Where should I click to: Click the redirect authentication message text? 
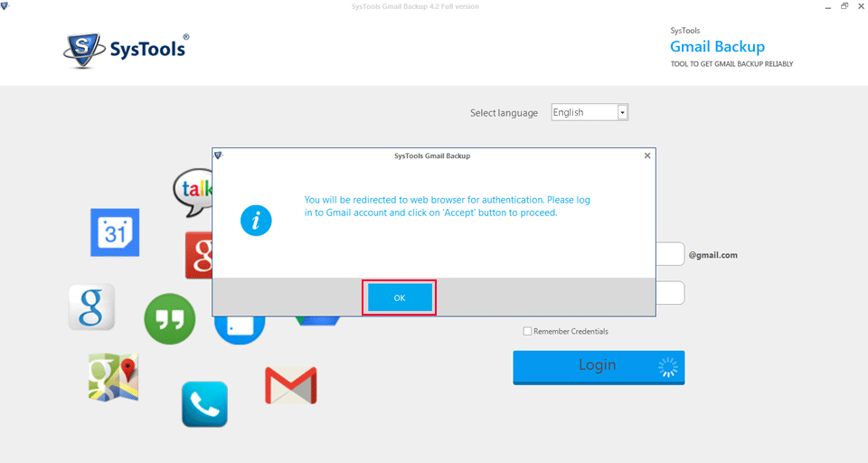pyautogui.click(x=448, y=206)
